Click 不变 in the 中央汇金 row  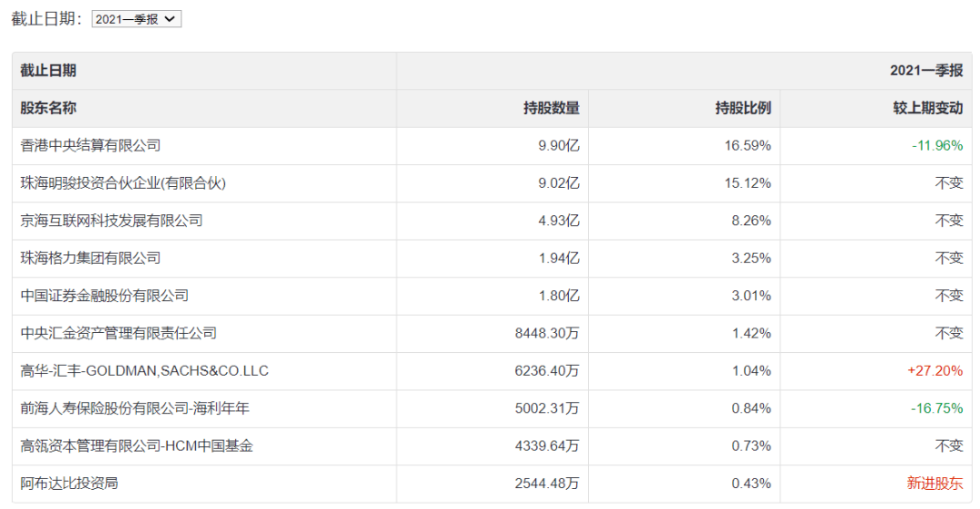tap(949, 333)
